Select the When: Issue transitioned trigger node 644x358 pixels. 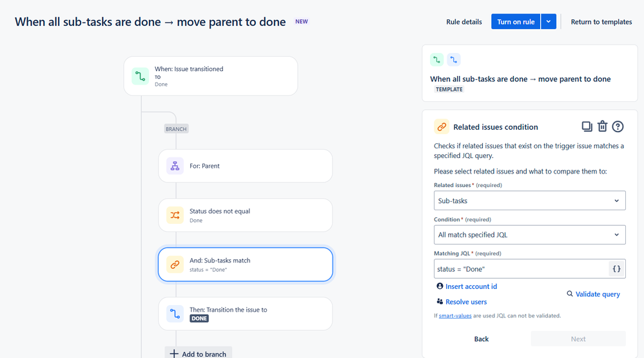point(211,76)
